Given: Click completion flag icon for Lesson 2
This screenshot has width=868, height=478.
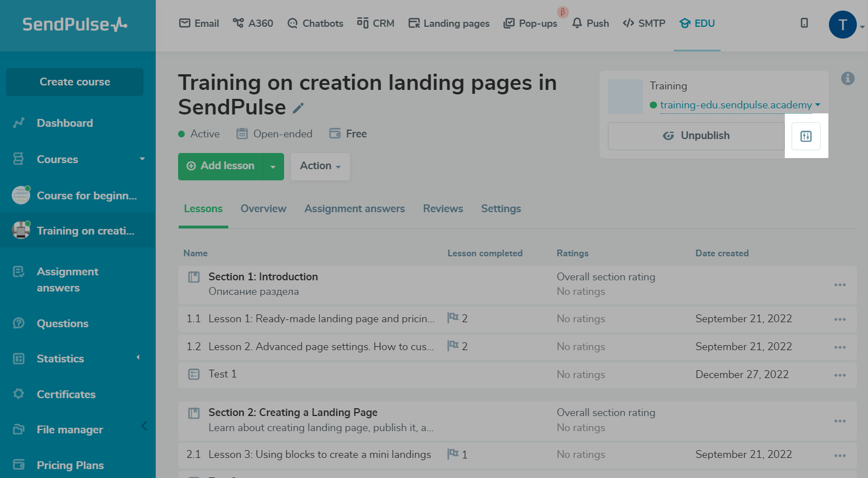Looking at the screenshot, I should click(x=453, y=346).
